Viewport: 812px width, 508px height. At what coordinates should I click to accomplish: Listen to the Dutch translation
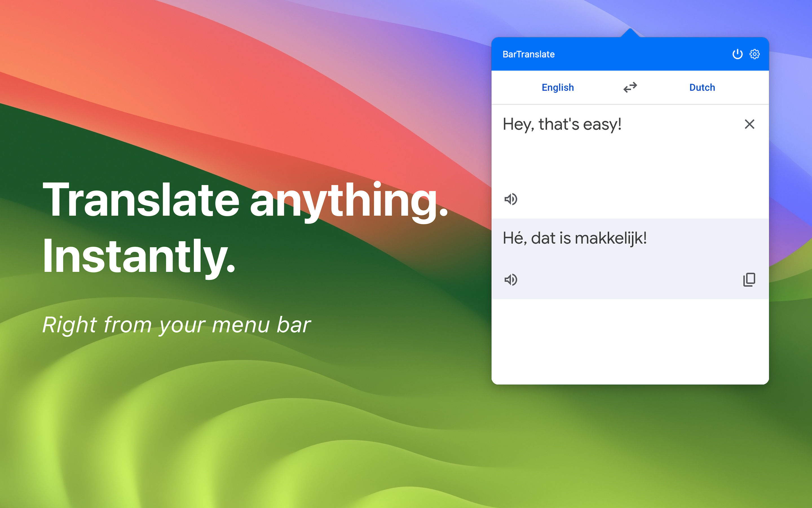click(x=511, y=279)
